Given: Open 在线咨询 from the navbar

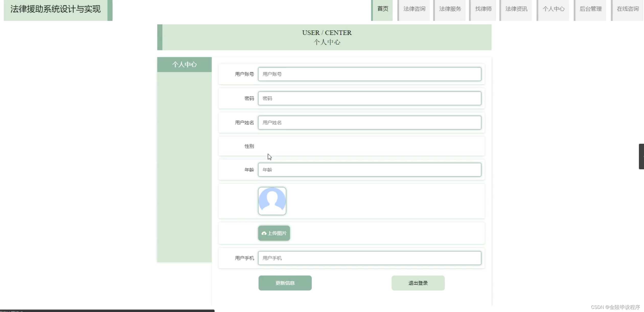Looking at the screenshot, I should (628, 9).
